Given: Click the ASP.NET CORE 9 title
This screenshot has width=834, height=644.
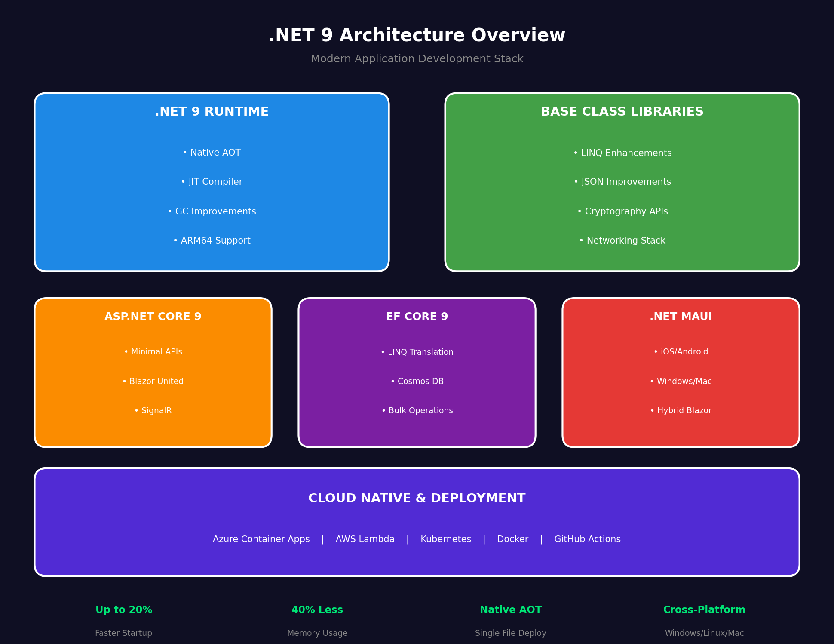Looking at the screenshot, I should [153, 317].
